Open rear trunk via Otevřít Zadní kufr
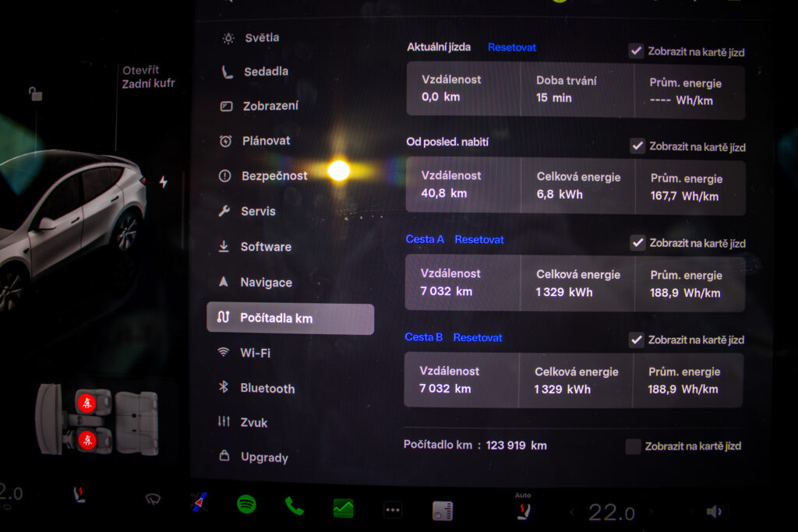 (148, 77)
